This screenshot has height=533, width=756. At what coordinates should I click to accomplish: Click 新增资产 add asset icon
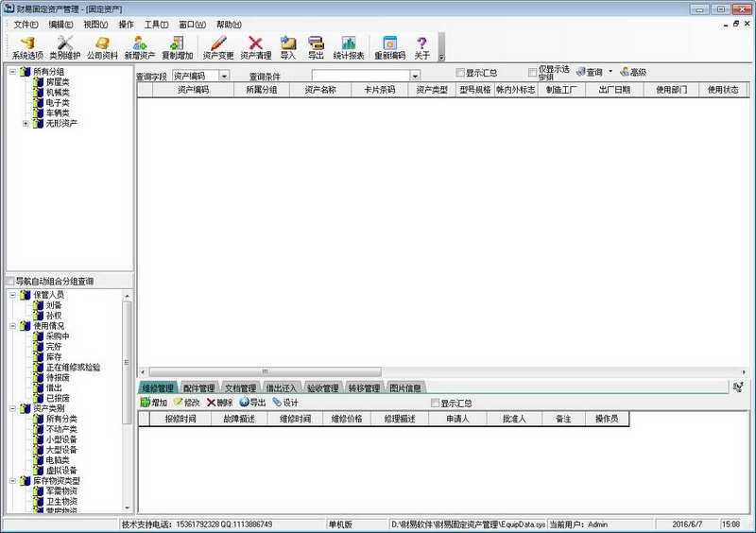[x=139, y=47]
